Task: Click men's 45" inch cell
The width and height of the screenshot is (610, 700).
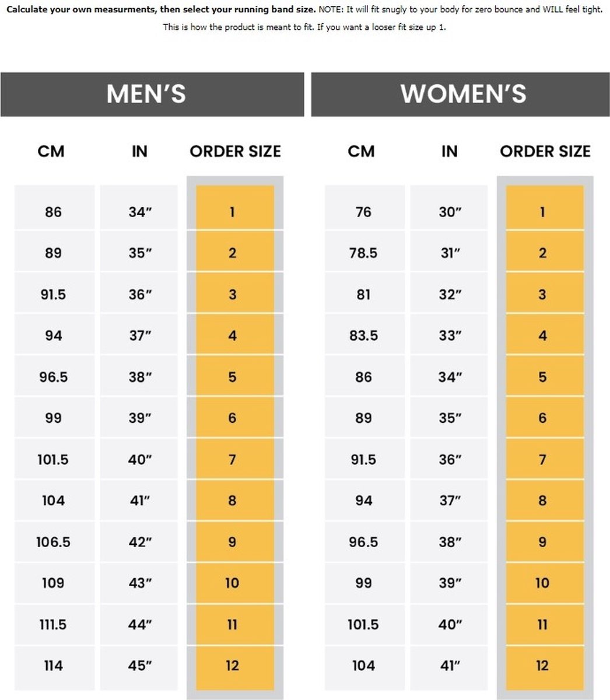Action: point(139,666)
